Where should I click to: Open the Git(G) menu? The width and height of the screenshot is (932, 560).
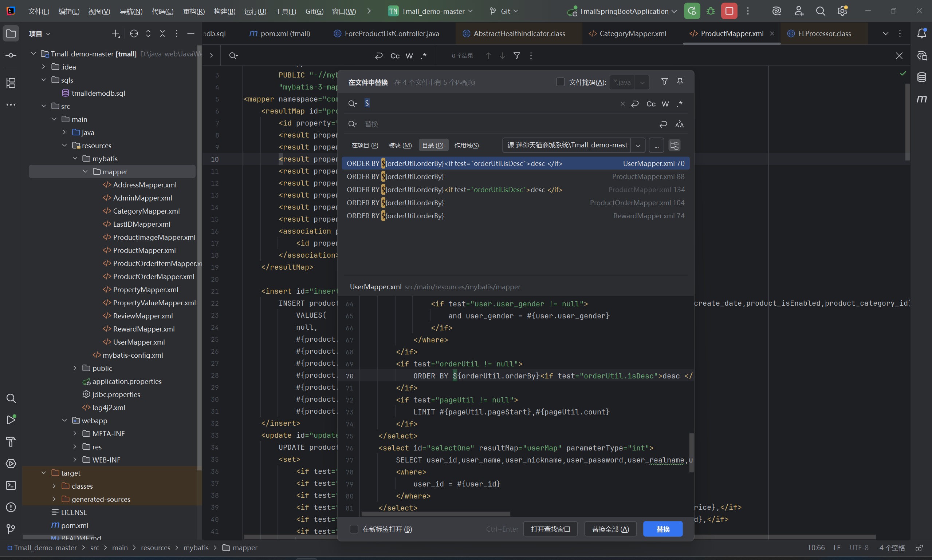tap(314, 11)
